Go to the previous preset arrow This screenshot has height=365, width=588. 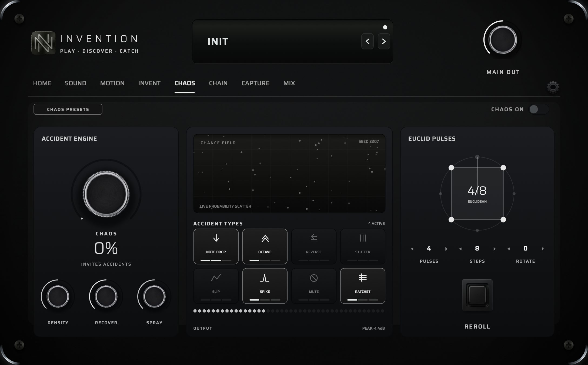[x=367, y=41]
